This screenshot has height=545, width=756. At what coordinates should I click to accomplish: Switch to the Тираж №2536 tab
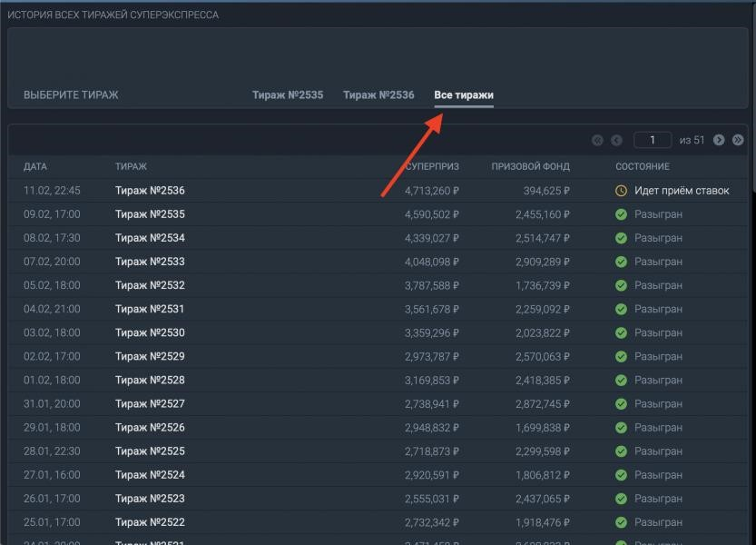[x=378, y=95]
